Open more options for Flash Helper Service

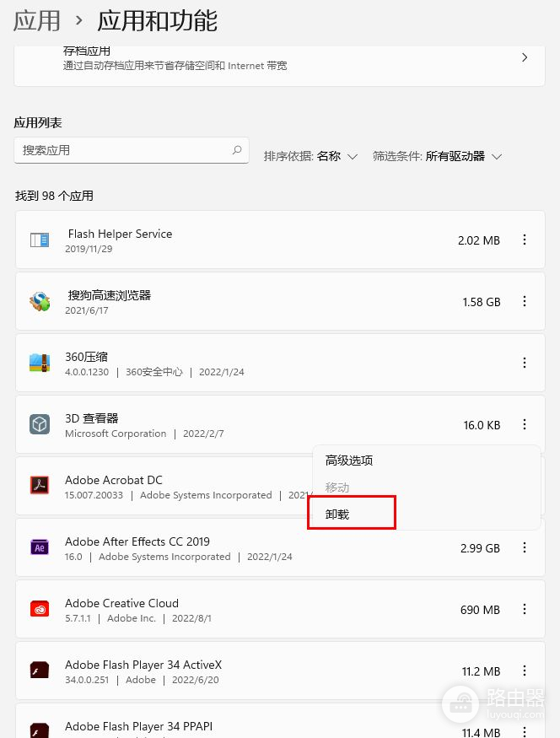point(525,240)
